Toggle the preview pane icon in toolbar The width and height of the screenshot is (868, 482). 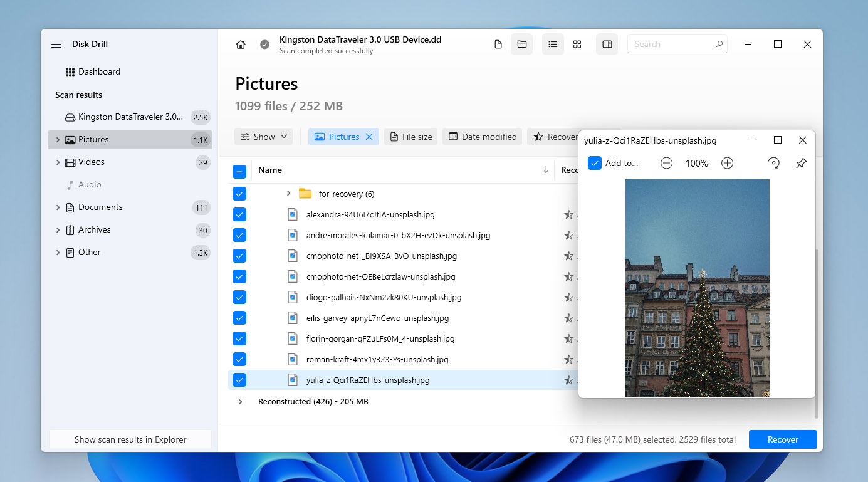606,44
